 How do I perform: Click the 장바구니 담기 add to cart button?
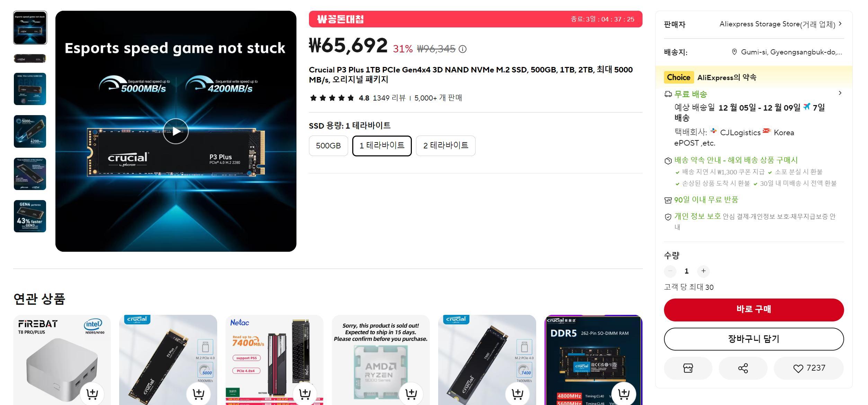tap(754, 339)
